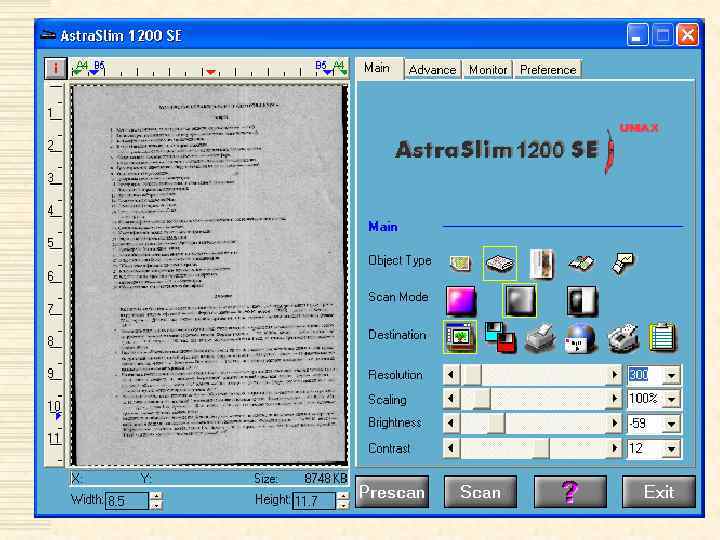The width and height of the screenshot is (720, 540).
Task: Click the Scaling slider thumb
Action: coord(481,399)
